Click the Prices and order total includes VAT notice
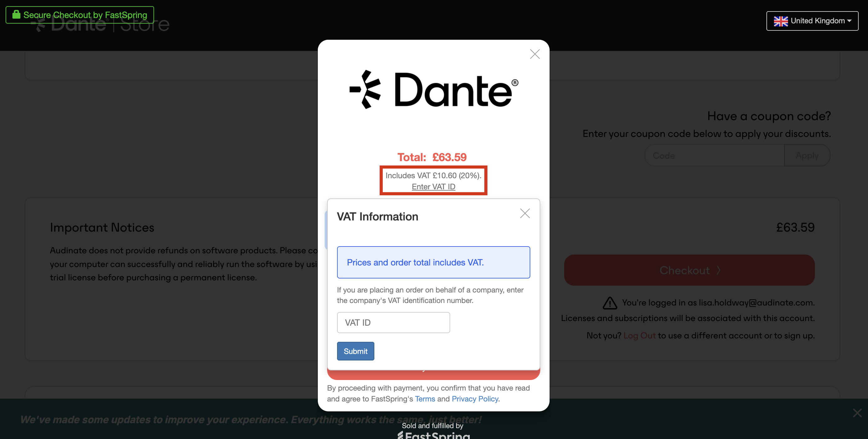Screen dimensions: 868x439 pos(433,262)
